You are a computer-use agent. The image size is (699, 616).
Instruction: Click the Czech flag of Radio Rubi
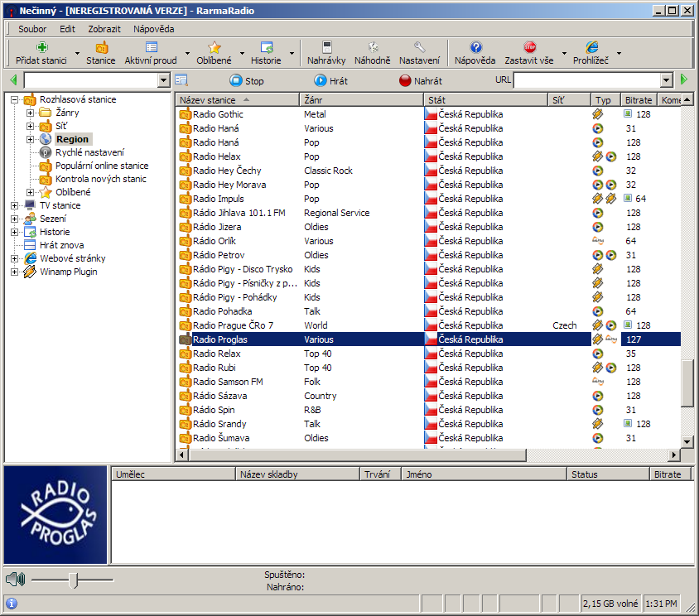[x=431, y=368]
